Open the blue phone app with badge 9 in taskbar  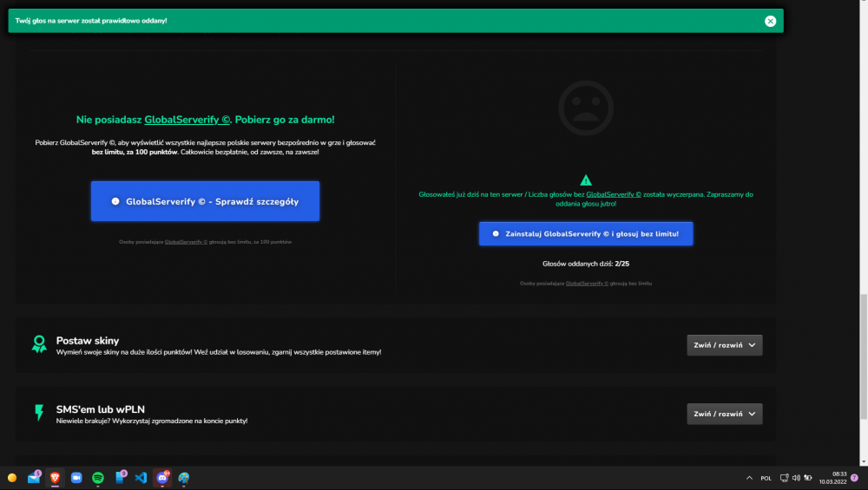[120, 477]
